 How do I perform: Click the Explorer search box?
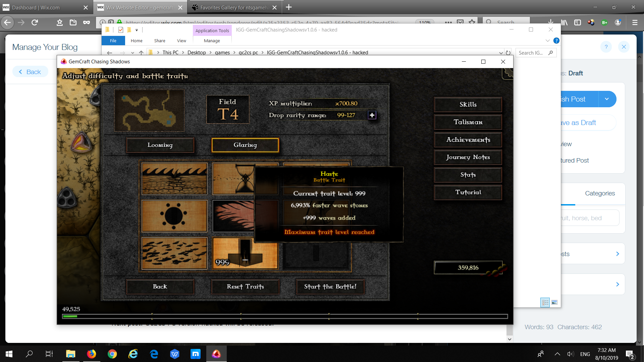tap(536, 53)
